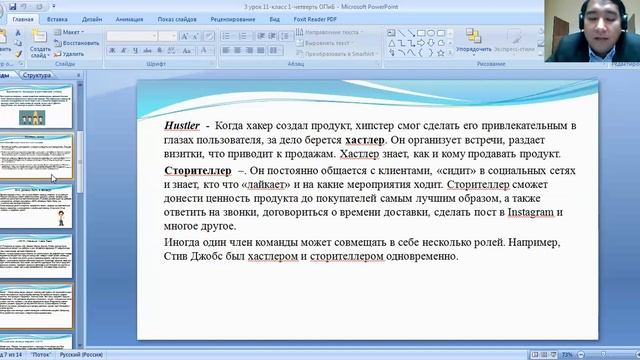Open the font size combo box
Image resolution: width=640 pixels, height=360 pixels.
168,36
